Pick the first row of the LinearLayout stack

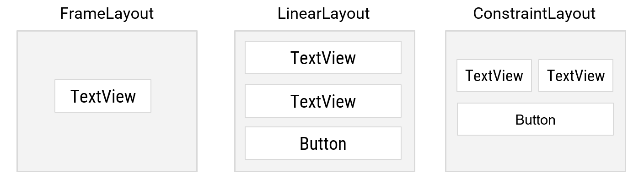(x=323, y=58)
